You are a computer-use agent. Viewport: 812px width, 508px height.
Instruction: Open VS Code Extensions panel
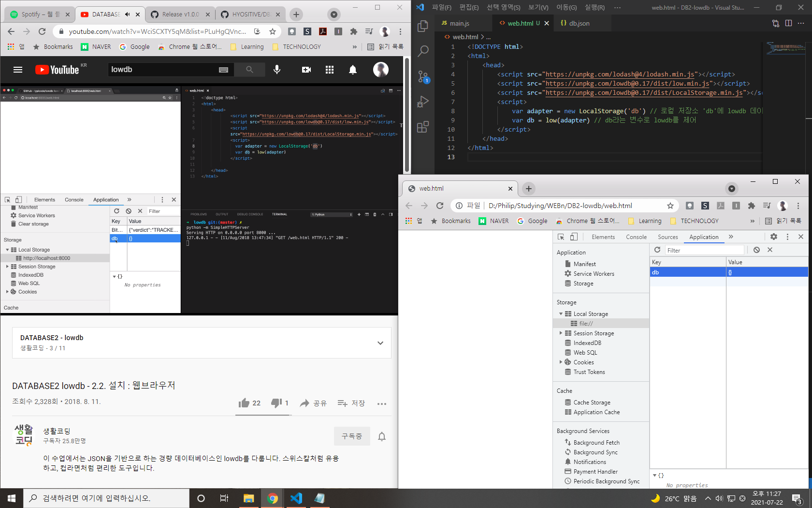point(423,127)
